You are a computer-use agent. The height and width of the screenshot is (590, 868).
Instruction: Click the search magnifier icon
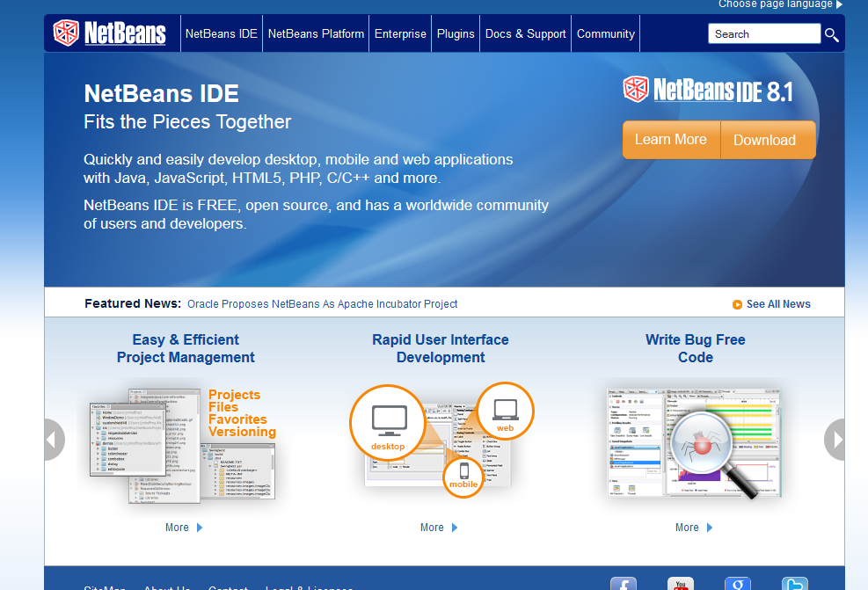[831, 35]
